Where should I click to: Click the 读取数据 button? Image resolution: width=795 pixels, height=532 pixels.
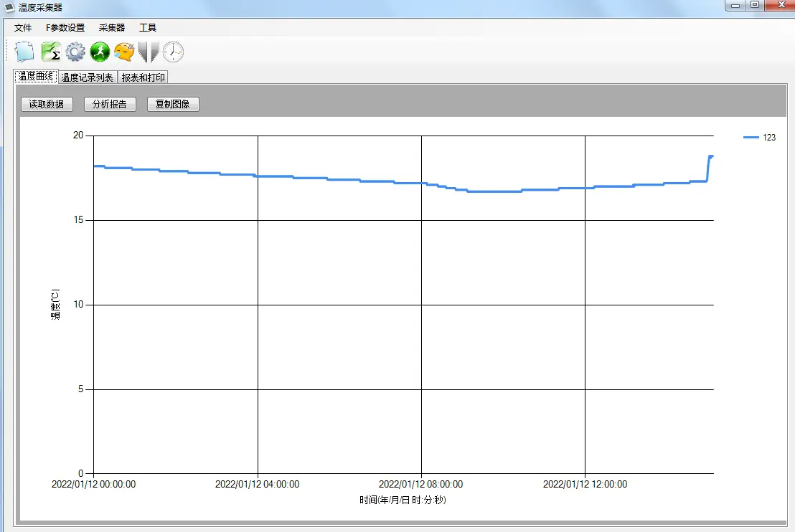pos(47,104)
